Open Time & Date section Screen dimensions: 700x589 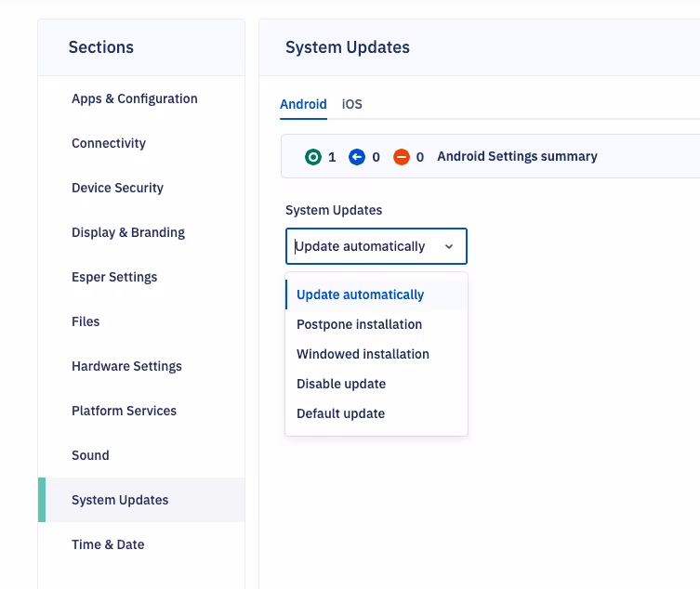point(141,544)
